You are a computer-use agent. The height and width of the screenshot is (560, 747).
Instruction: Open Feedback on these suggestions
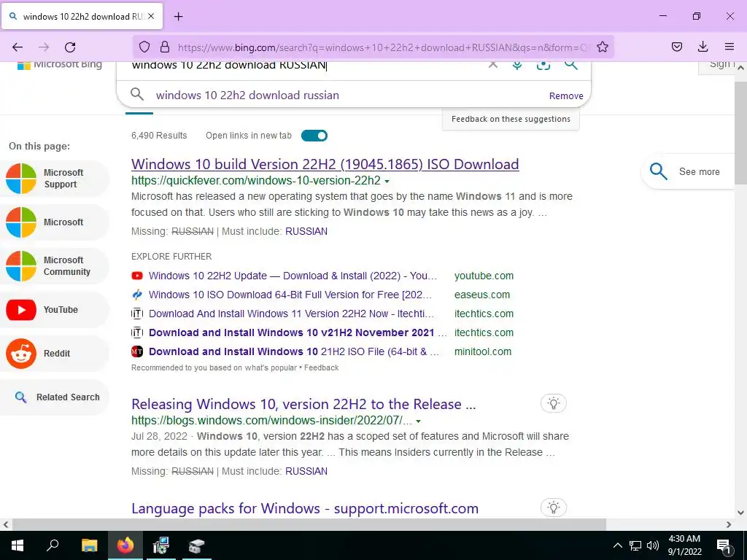click(511, 119)
